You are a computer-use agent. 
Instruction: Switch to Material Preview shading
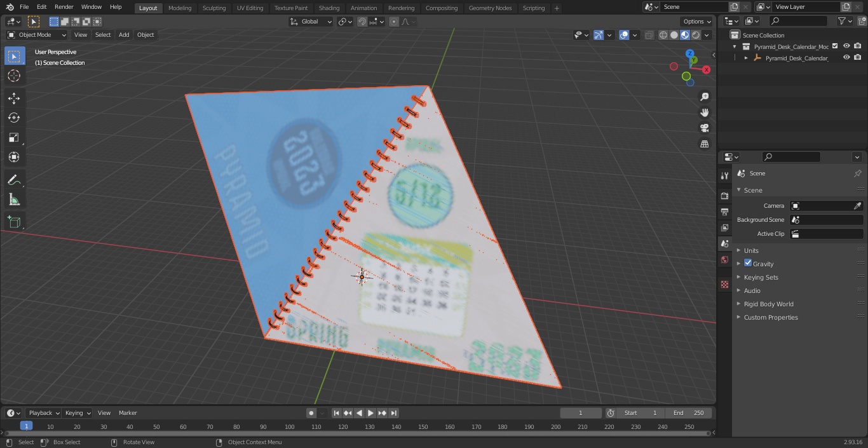685,35
